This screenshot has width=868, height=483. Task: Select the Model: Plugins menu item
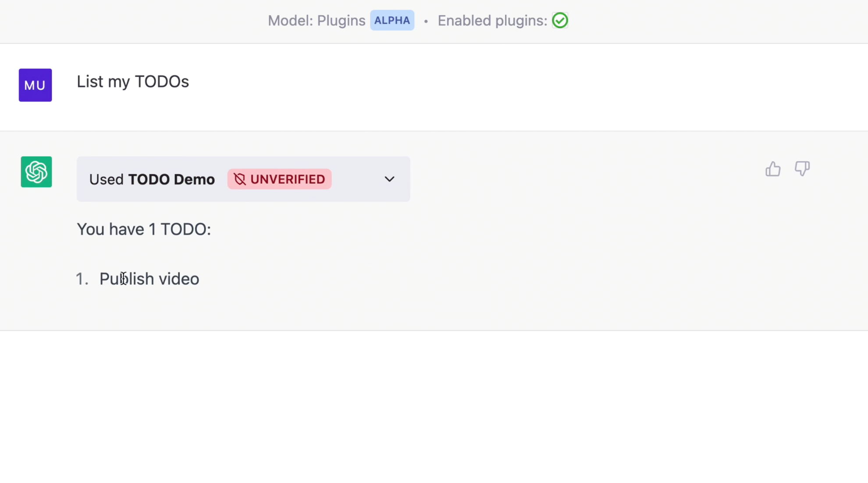[x=317, y=20]
